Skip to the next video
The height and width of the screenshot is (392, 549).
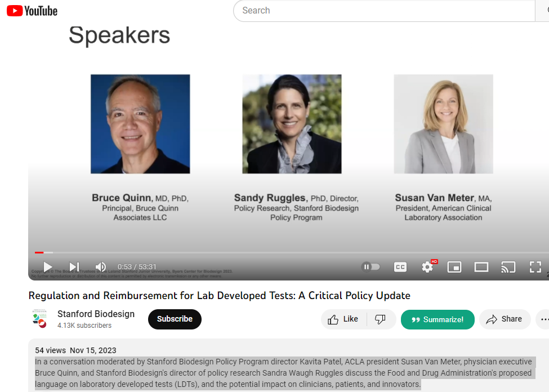pos(74,267)
